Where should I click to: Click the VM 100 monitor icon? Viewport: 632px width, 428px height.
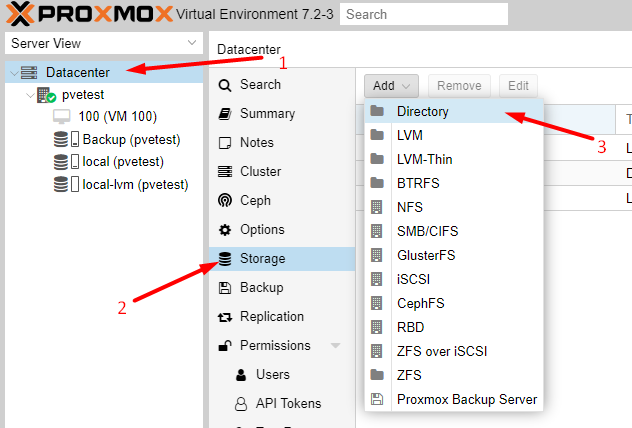click(x=62, y=117)
